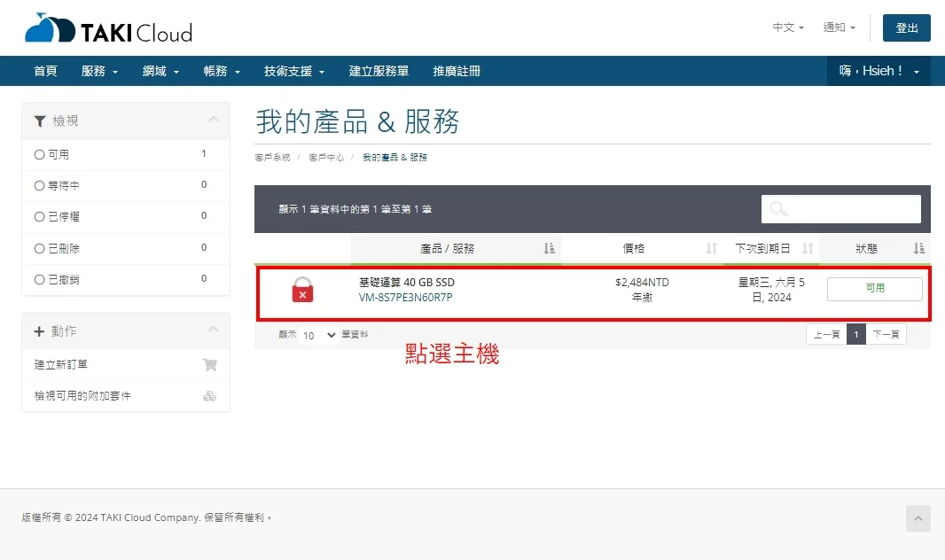Open the 網域 menu dropdown

(x=161, y=71)
